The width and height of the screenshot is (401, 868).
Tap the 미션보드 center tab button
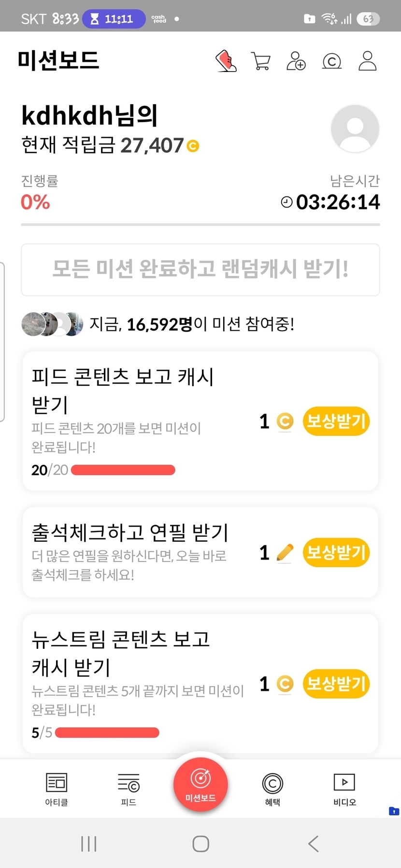click(x=200, y=784)
